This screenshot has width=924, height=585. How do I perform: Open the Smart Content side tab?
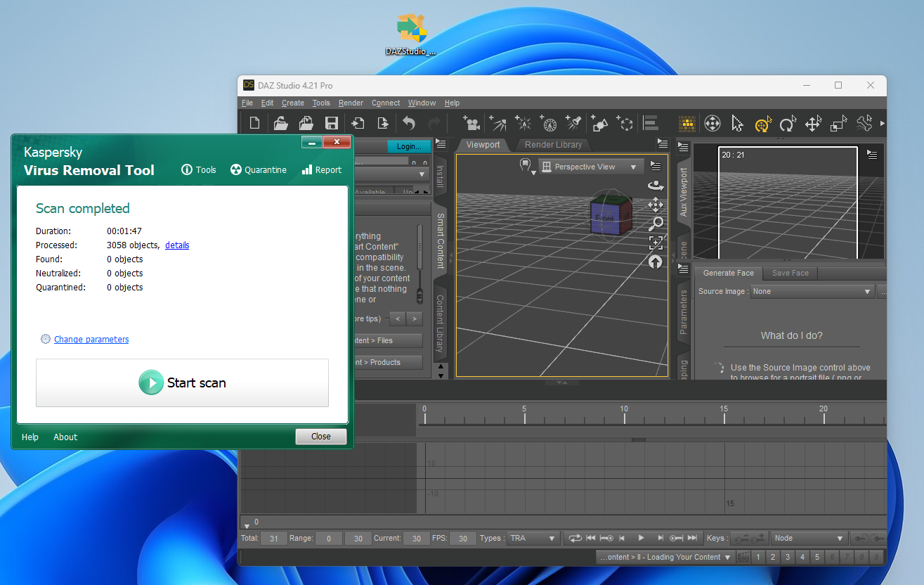point(441,241)
